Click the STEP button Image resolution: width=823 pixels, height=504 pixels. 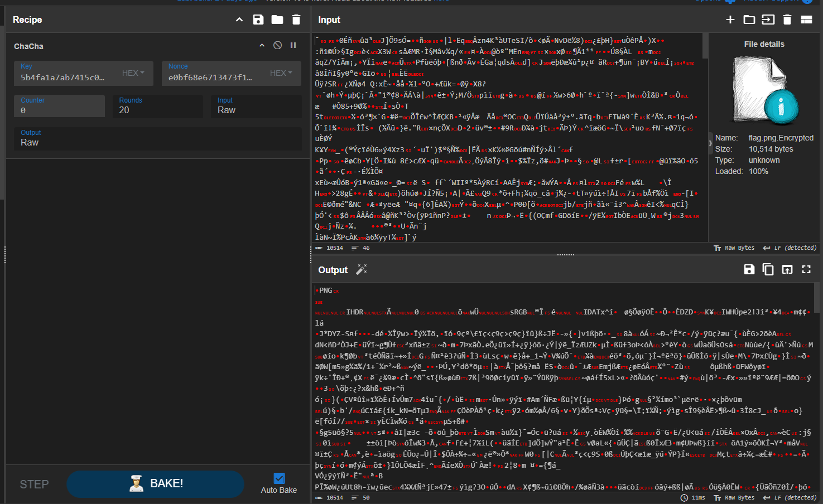tap(34, 484)
